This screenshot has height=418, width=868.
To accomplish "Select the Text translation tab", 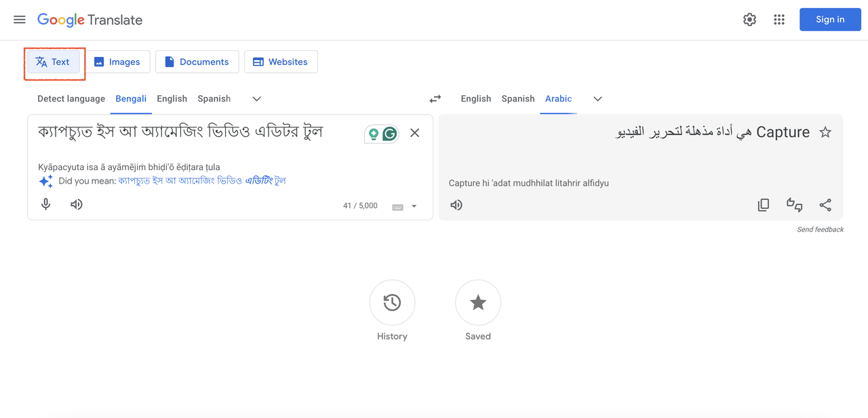I will tap(53, 62).
